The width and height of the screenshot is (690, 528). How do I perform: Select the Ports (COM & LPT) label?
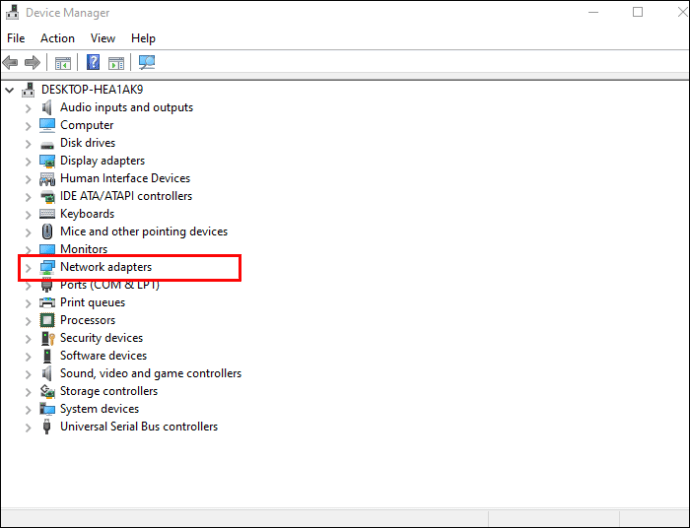point(110,286)
